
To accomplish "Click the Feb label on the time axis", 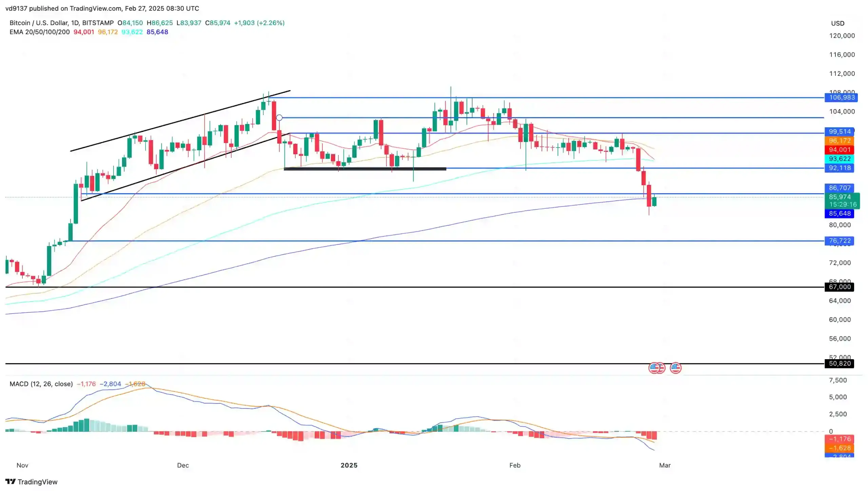I will [515, 465].
